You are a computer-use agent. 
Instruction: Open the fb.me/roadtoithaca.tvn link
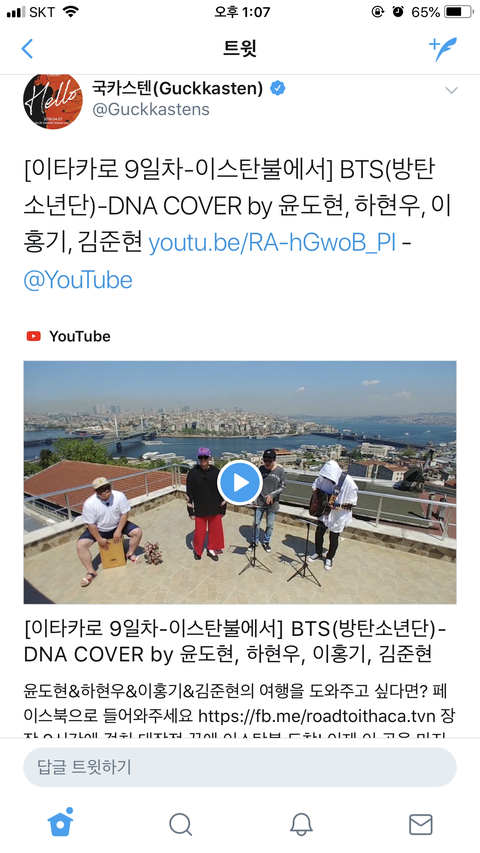[318, 714]
